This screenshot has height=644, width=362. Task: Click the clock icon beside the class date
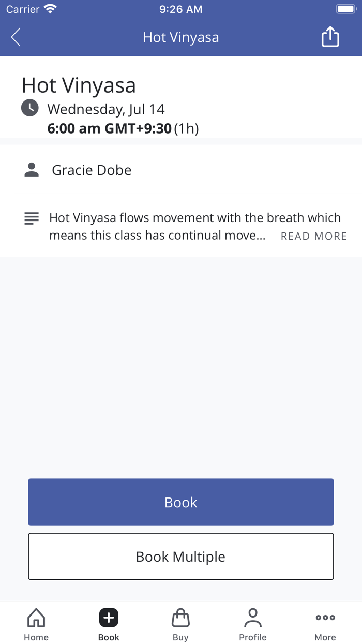(x=29, y=108)
